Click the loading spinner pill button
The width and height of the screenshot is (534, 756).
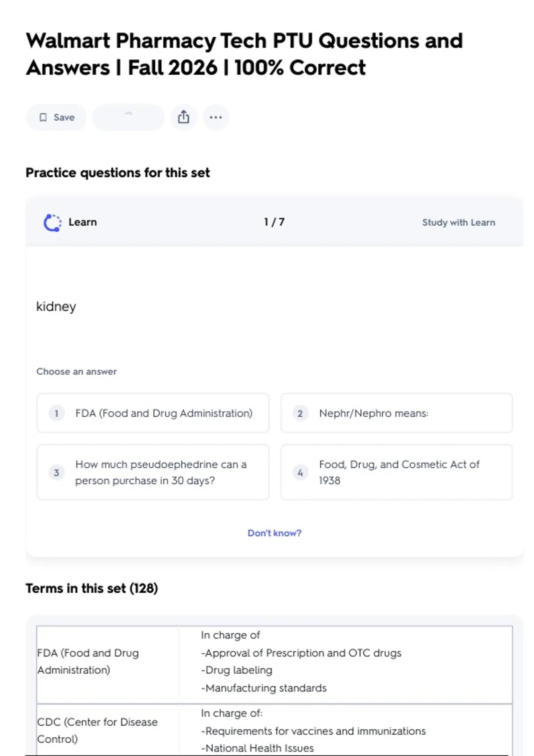point(129,117)
